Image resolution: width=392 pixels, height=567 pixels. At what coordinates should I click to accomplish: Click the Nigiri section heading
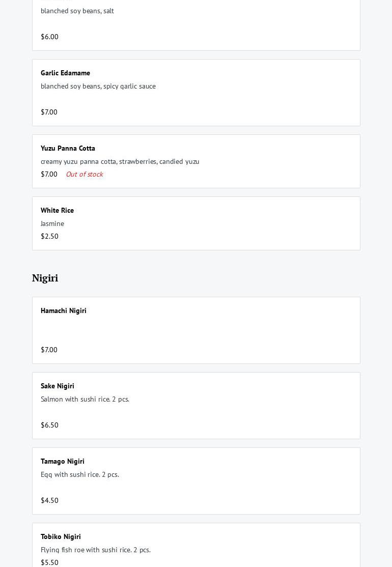45,278
